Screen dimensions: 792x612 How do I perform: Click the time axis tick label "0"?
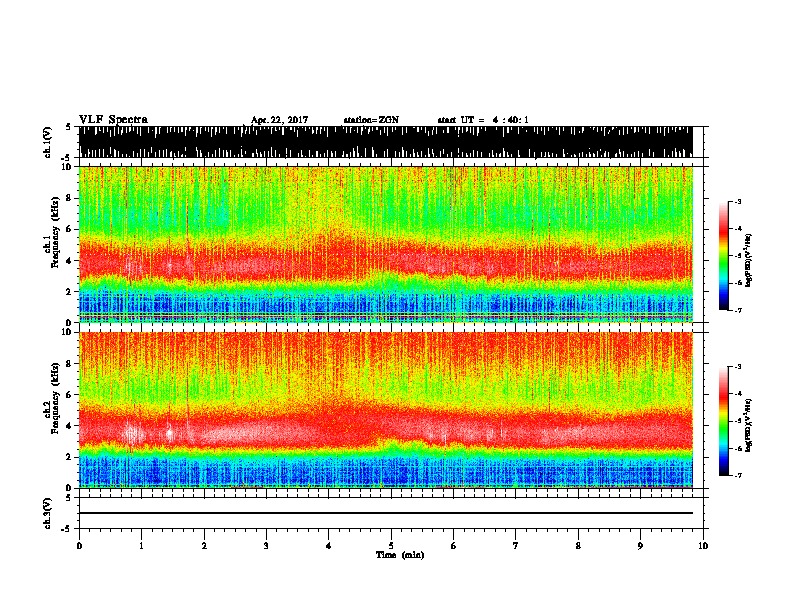79,546
